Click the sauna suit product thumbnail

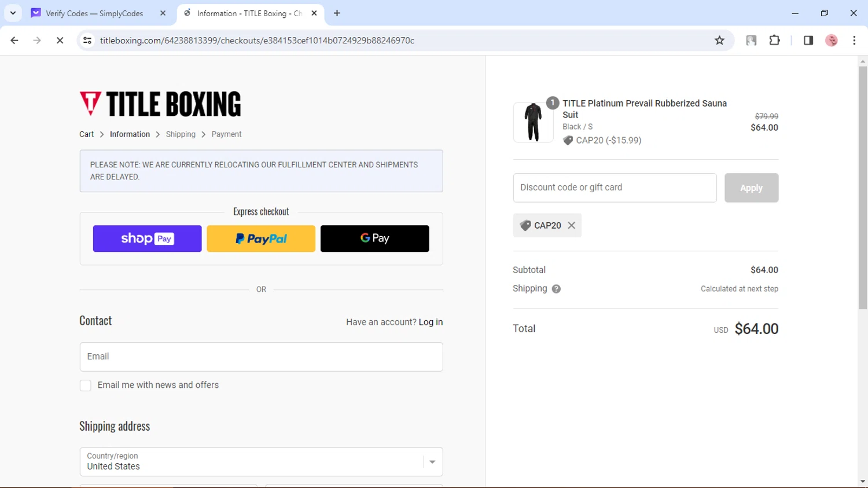pos(533,122)
